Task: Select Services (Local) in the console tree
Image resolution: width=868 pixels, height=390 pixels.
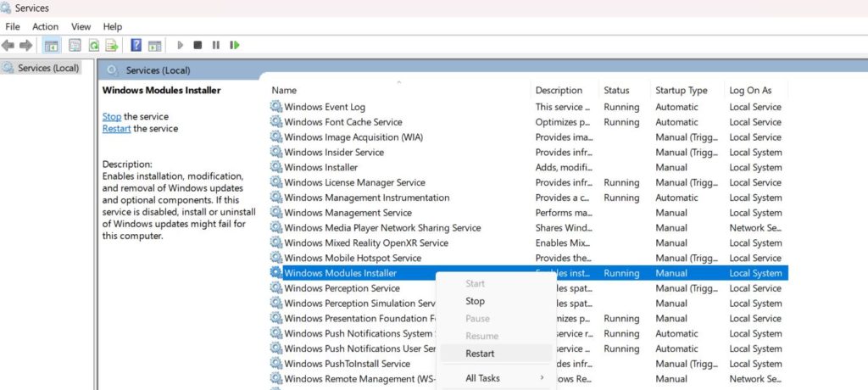Action: click(47, 68)
